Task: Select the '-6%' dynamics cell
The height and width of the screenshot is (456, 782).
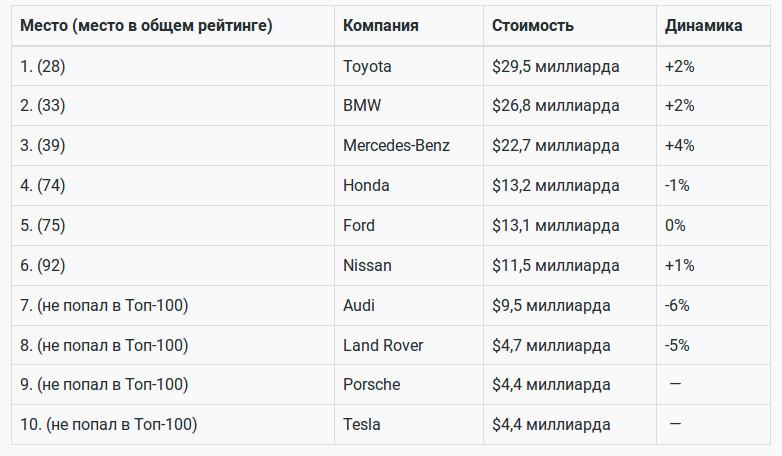Action: click(677, 305)
